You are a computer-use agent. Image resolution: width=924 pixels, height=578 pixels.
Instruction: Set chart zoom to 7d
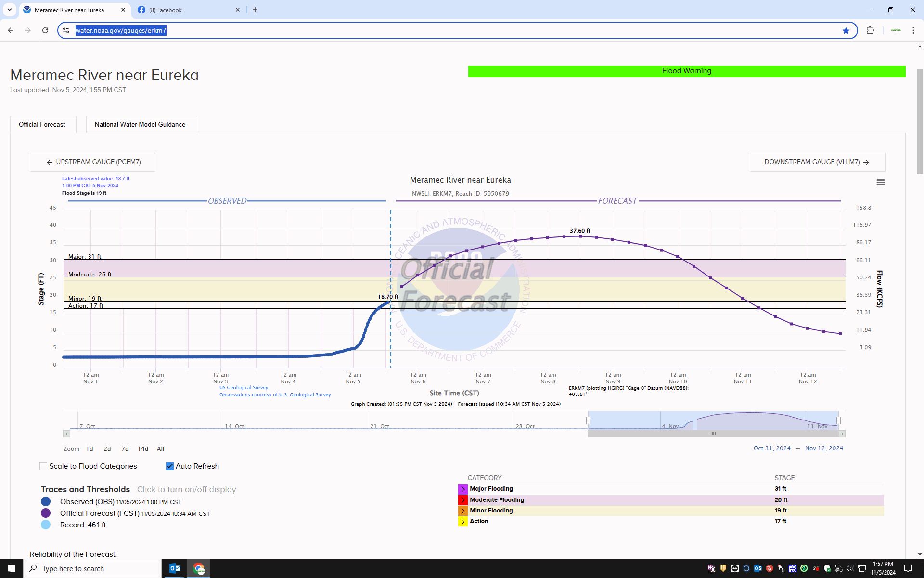point(125,449)
